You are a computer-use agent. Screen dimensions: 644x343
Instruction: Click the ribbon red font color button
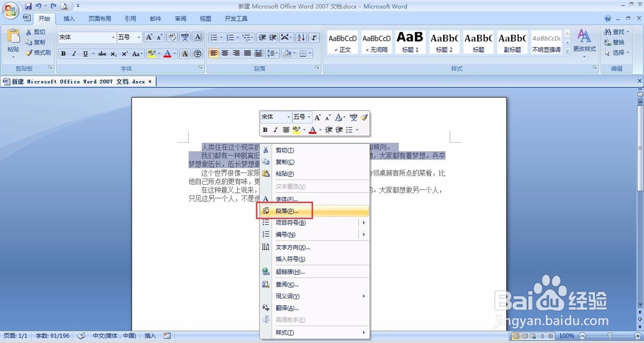point(167,54)
